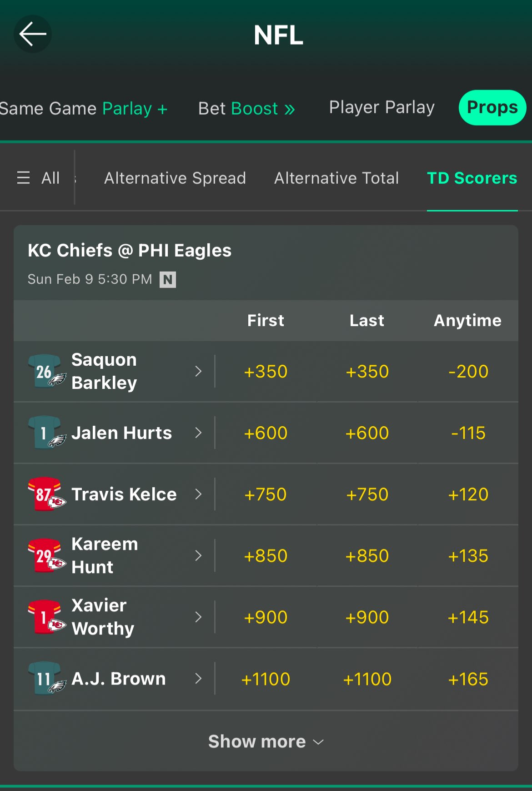532x791 pixels.
Task: Switch to the Alternative Spread tab
Action: tap(175, 178)
